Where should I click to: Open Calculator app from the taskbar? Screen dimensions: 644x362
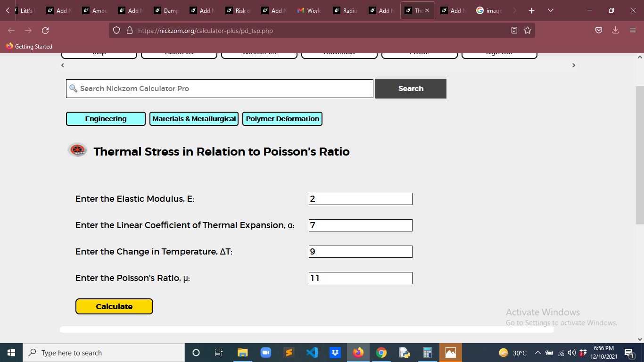click(428, 353)
